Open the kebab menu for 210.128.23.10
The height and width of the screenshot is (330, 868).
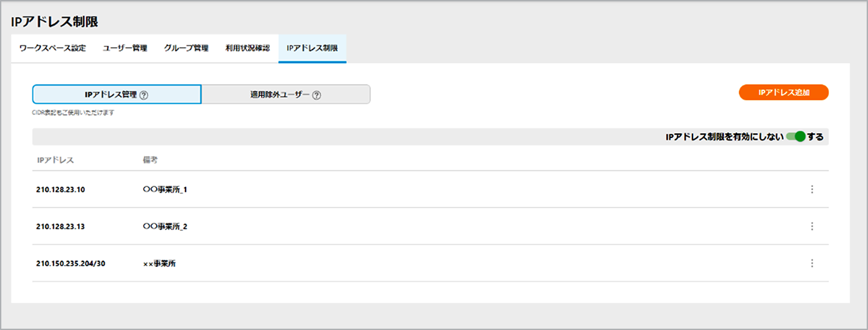[812, 189]
